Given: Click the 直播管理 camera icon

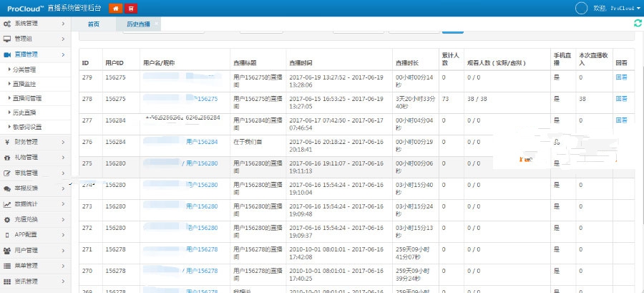Looking at the screenshot, I should coord(7,54).
